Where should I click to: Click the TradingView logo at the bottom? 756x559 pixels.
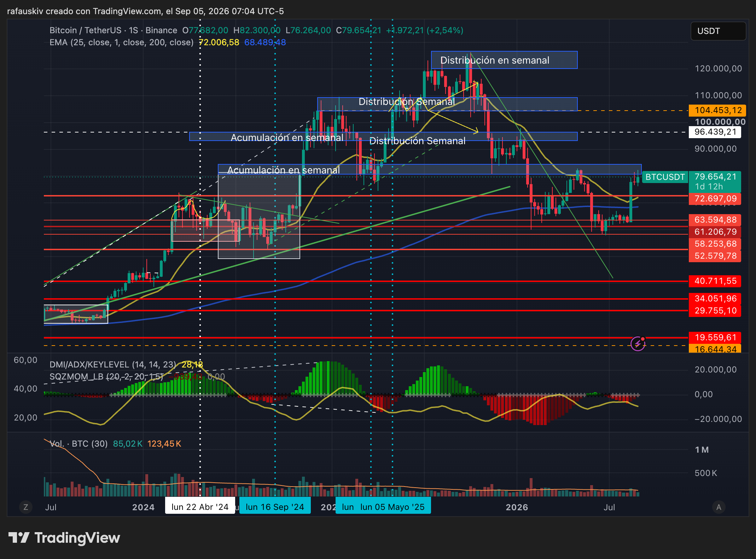64,538
